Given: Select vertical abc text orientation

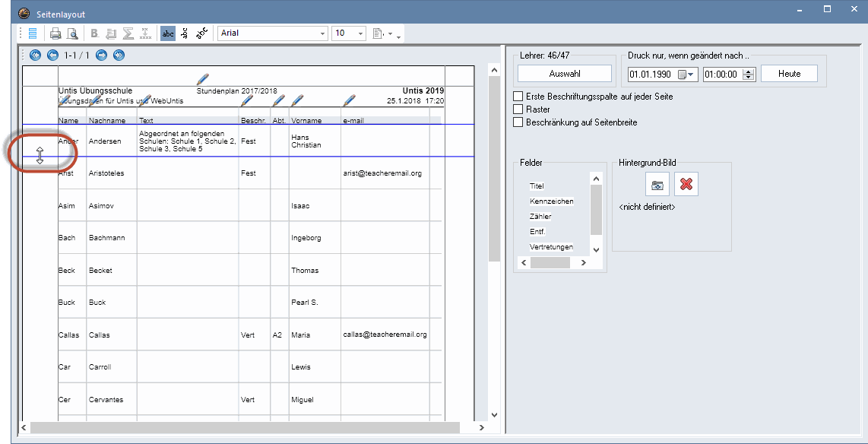Looking at the screenshot, I should point(185,33).
